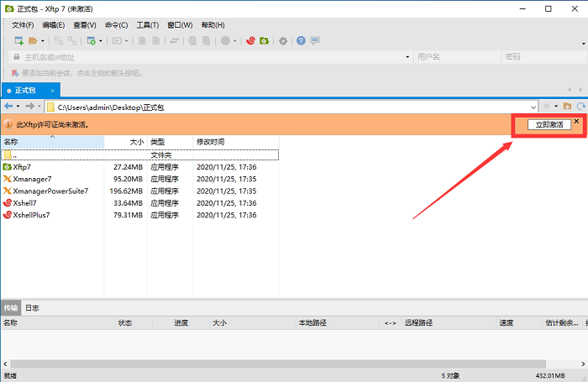588x382 pixels.
Task: Sort by the 大小 column header
Action: point(126,142)
